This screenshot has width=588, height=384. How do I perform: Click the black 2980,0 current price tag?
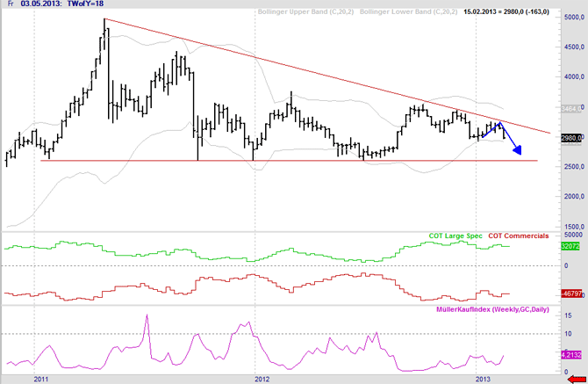click(x=571, y=138)
